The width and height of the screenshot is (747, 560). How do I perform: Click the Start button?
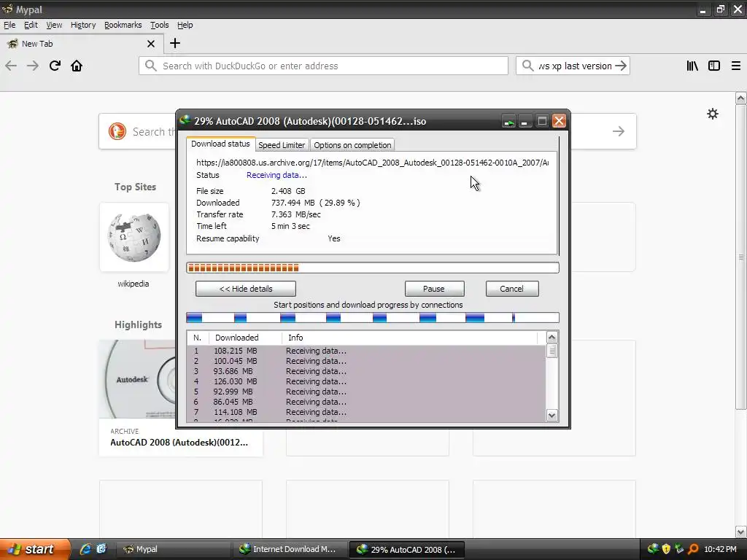coord(35,549)
